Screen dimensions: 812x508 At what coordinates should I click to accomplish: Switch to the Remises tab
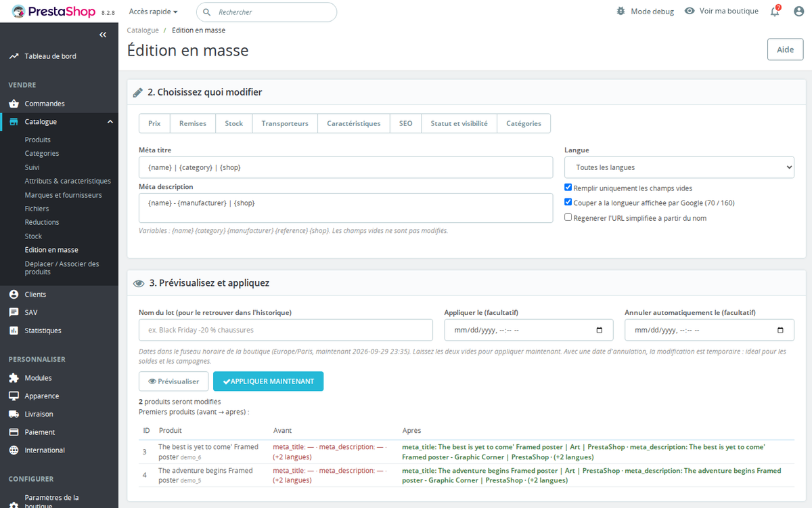coord(193,123)
